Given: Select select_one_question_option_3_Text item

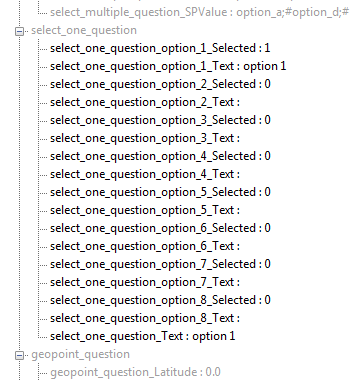Looking at the screenshot, I should [145, 138].
